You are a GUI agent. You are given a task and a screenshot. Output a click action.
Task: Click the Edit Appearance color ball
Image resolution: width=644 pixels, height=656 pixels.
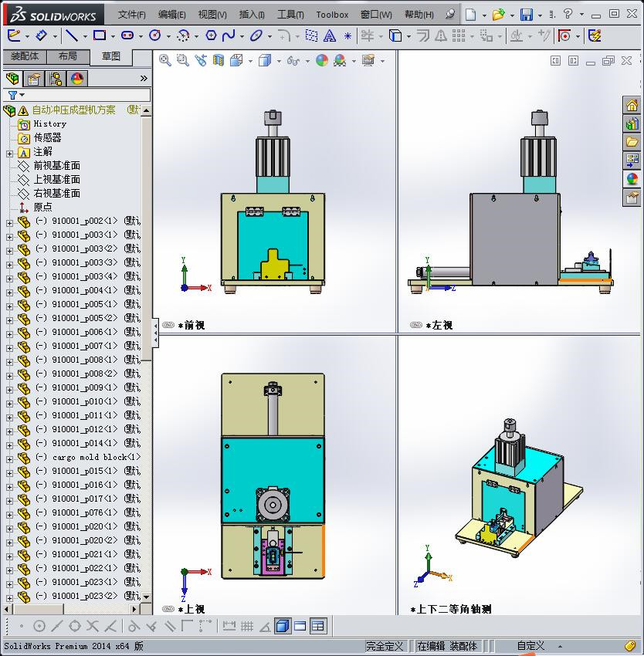[x=321, y=61]
